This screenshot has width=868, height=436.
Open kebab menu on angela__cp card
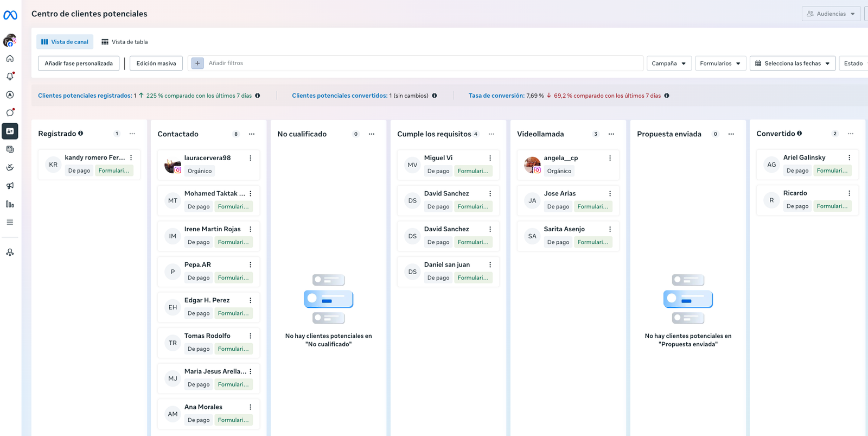coord(610,158)
